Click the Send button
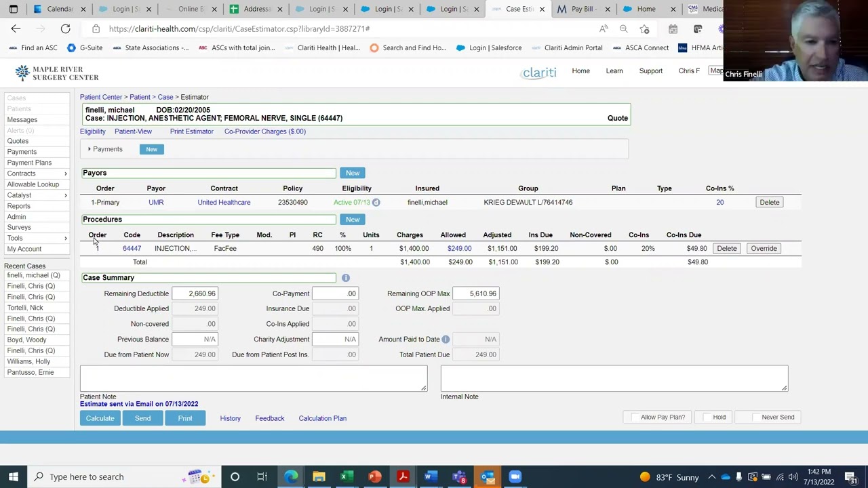 coord(142,418)
